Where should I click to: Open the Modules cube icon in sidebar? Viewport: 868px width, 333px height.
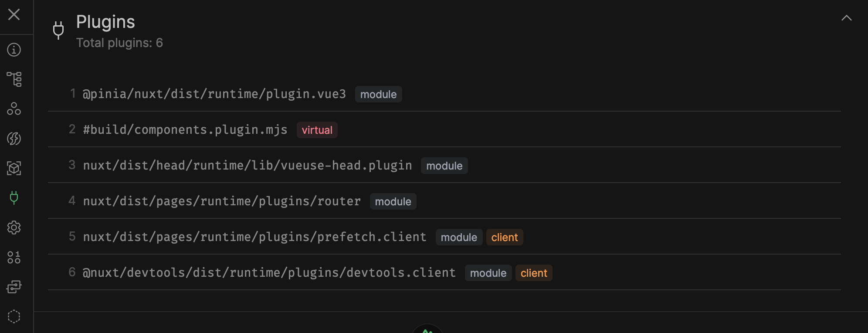pos(14,168)
